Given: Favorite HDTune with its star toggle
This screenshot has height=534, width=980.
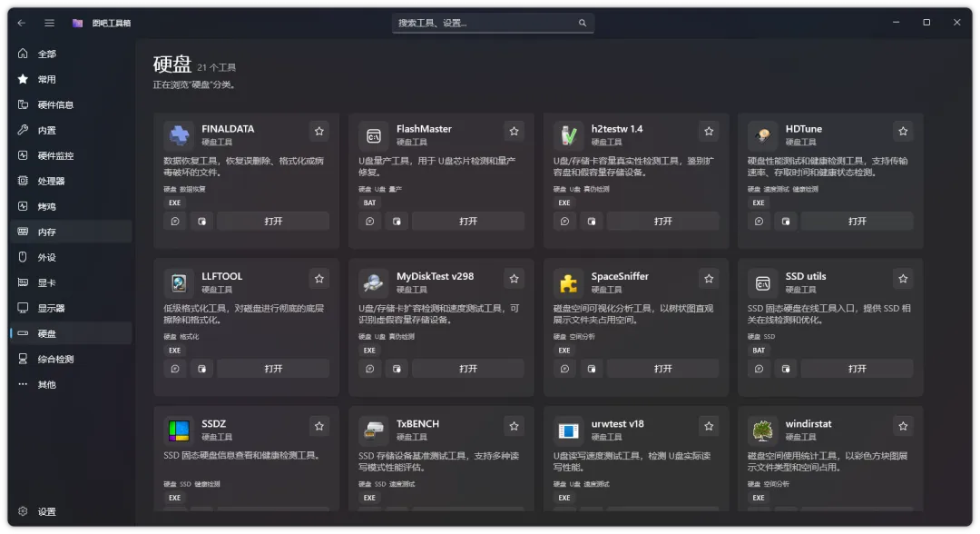Looking at the screenshot, I should click(903, 132).
